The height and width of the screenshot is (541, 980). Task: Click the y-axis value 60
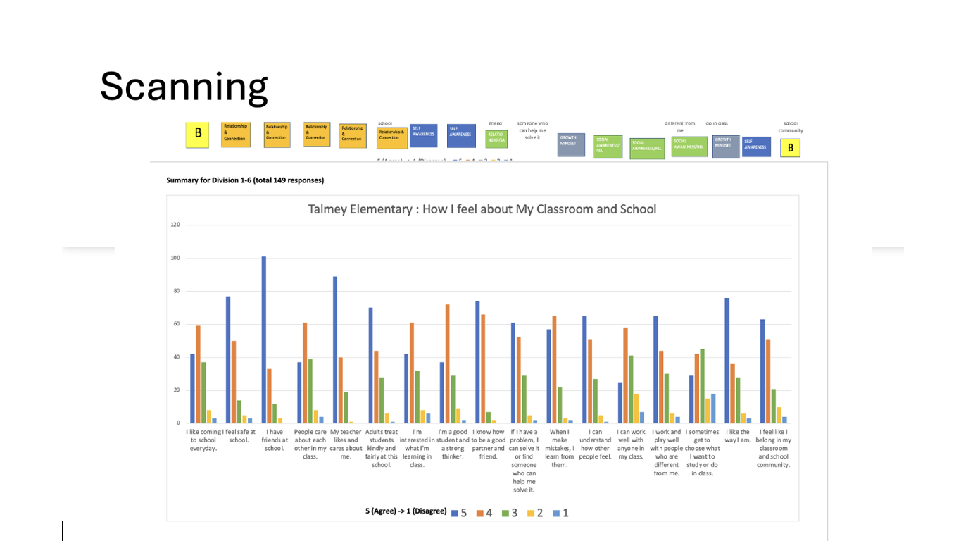pyautogui.click(x=177, y=324)
